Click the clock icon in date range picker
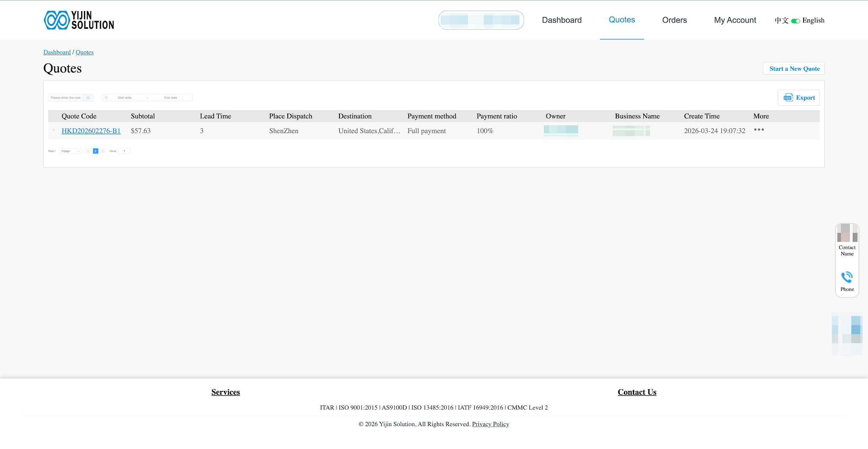Screen dimensions: 868x449 pyautogui.click(x=106, y=98)
